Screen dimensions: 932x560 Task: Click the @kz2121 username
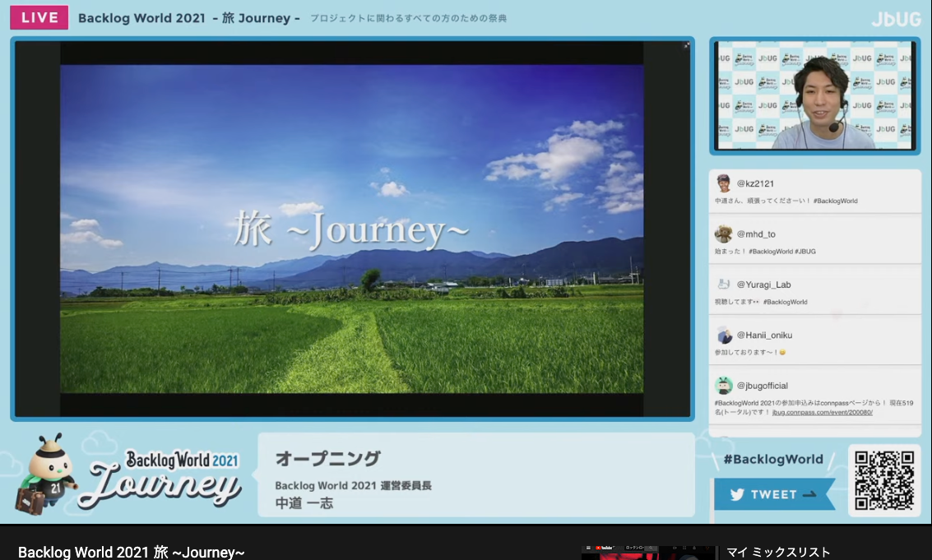(755, 183)
